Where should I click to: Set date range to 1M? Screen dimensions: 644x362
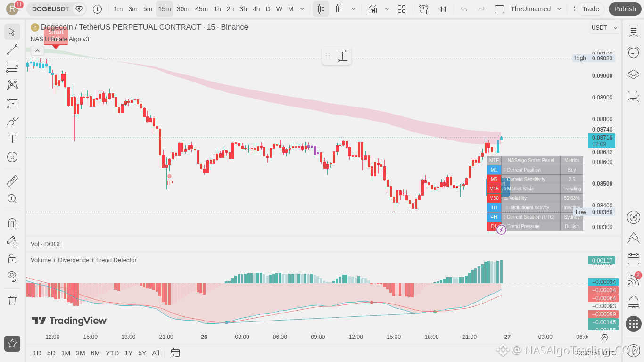pos(66,353)
